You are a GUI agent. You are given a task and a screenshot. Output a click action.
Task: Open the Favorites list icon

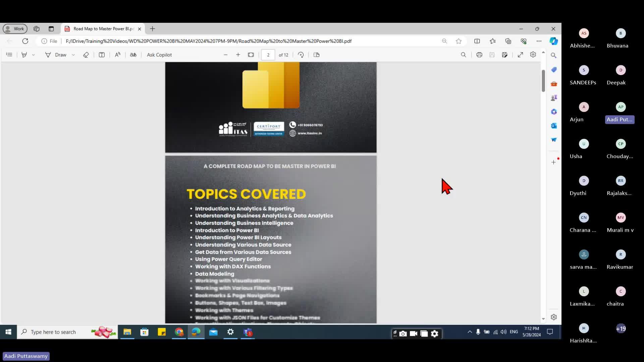click(492, 41)
